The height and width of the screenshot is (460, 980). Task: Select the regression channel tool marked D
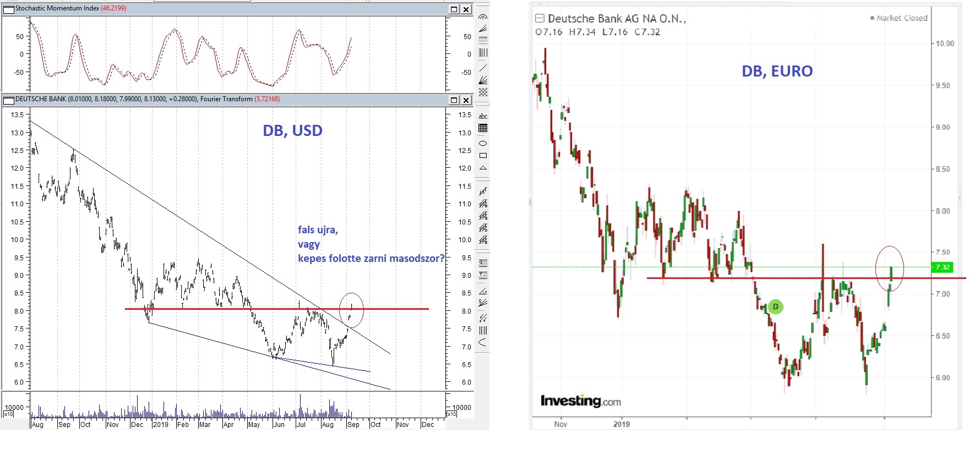(x=483, y=228)
